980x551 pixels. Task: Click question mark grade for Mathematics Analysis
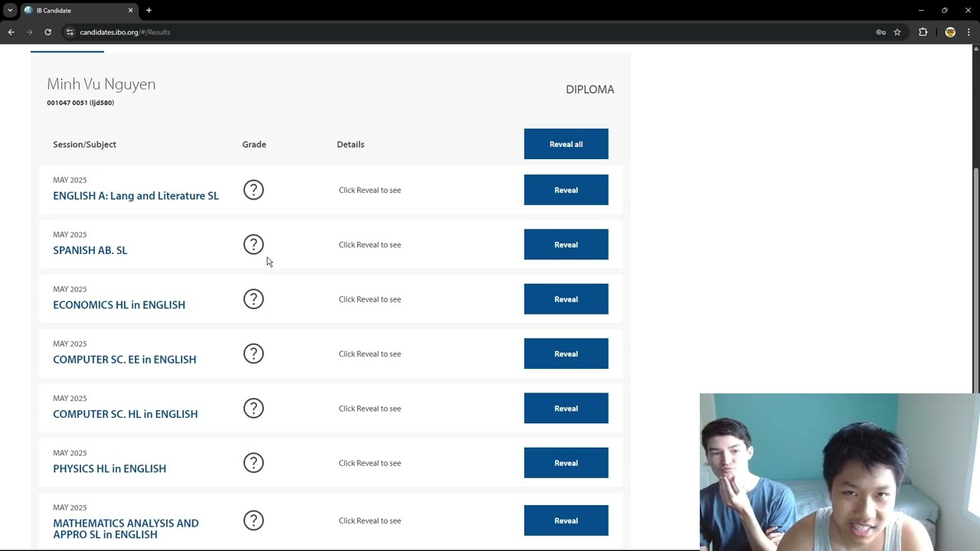pos(253,520)
